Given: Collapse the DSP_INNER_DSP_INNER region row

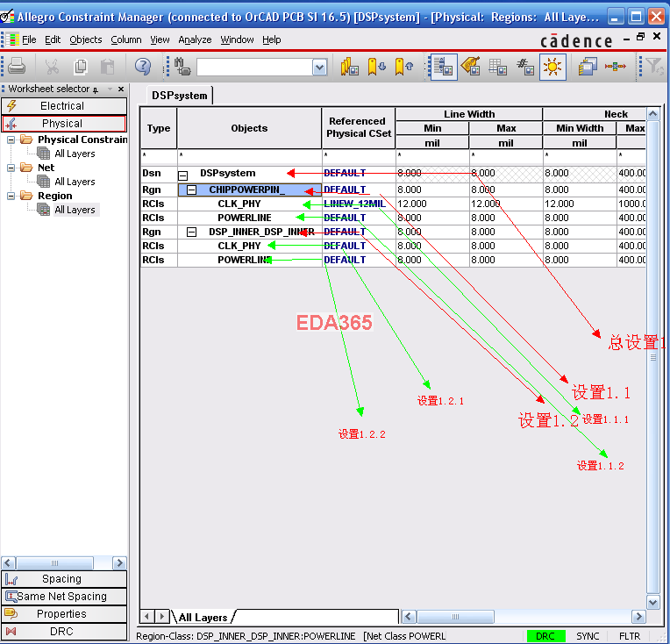Looking at the screenshot, I should [x=192, y=232].
